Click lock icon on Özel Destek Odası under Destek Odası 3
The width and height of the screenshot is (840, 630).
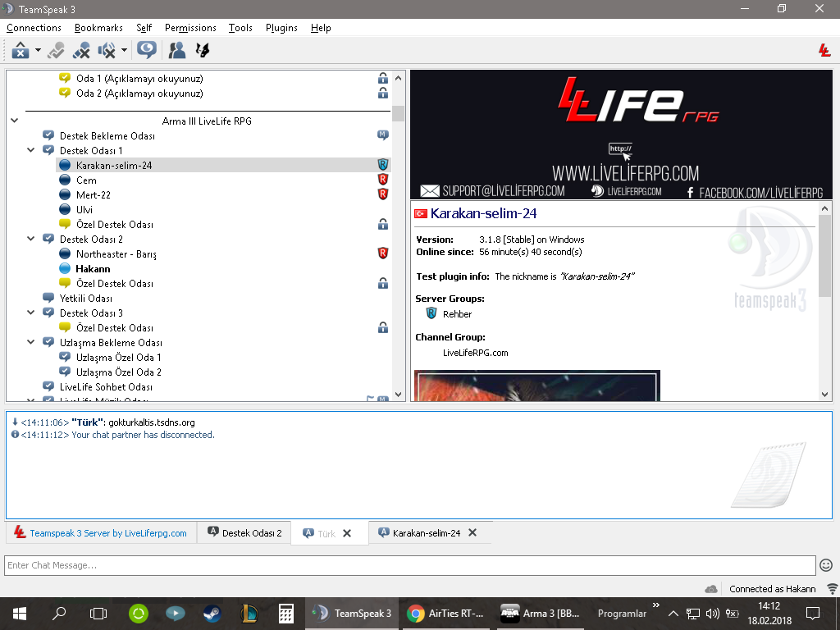383,327
